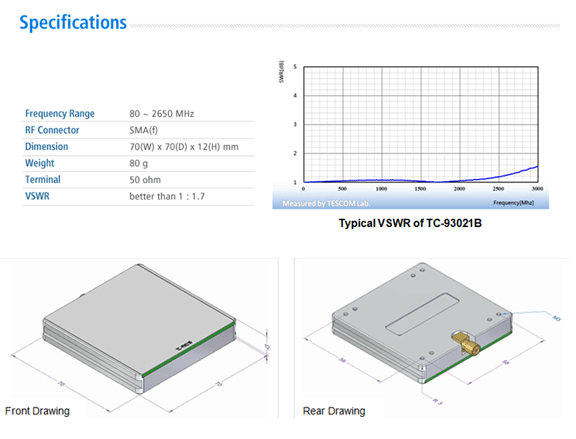Click the rear drawing enclosure image
576x439 pixels.
pyautogui.click(x=422, y=323)
